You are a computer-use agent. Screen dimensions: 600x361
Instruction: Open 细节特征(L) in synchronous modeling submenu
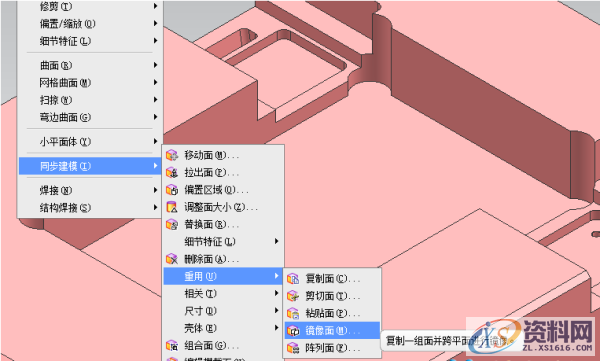click(x=223, y=242)
